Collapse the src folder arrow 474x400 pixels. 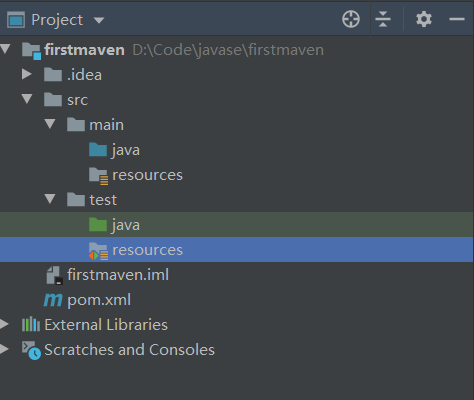tap(27, 99)
